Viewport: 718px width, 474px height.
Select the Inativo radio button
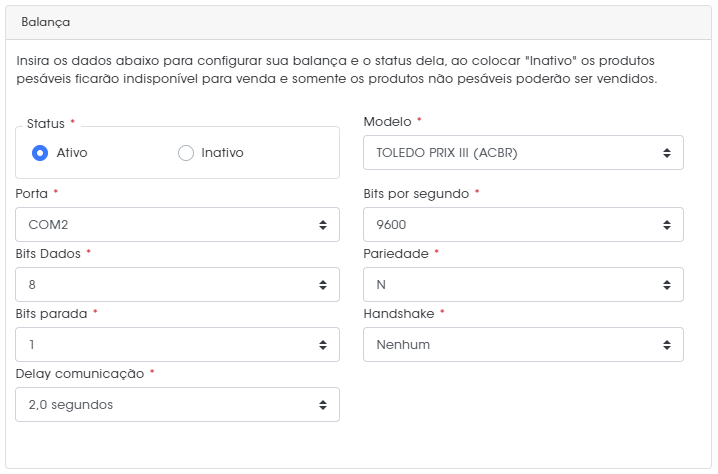(x=185, y=153)
